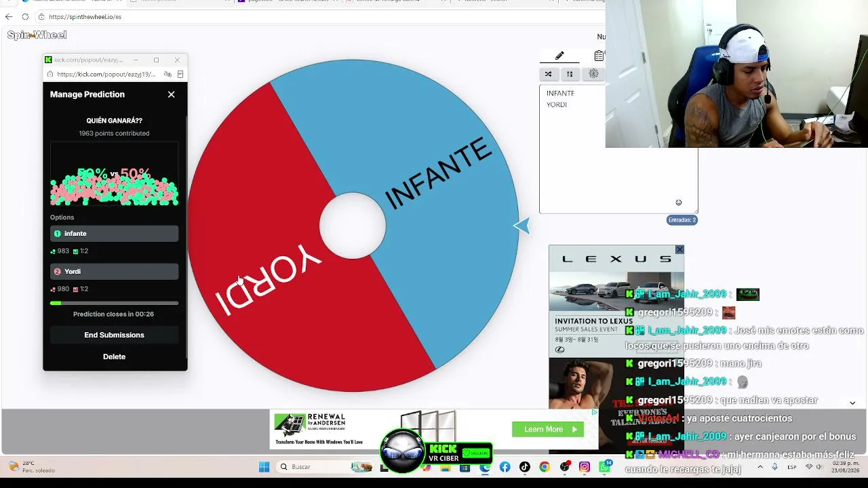
Task: Select the Yordi prediction option
Action: 114,272
